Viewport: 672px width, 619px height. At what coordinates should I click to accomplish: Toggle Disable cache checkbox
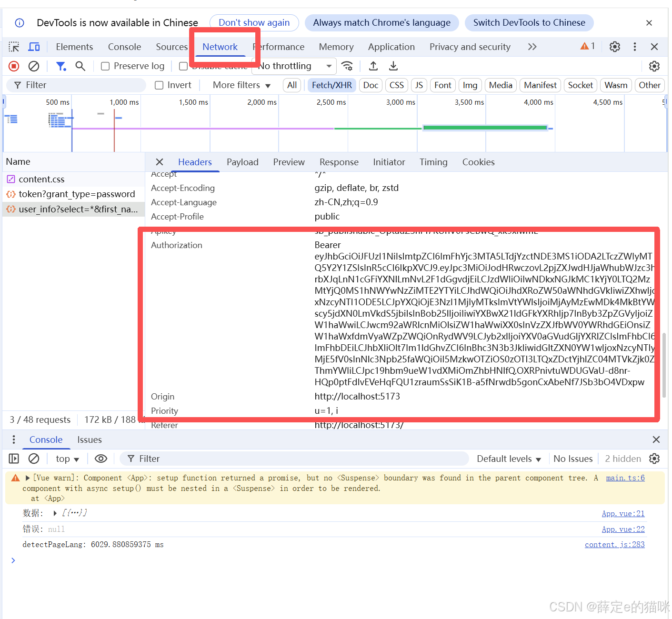pyautogui.click(x=183, y=66)
